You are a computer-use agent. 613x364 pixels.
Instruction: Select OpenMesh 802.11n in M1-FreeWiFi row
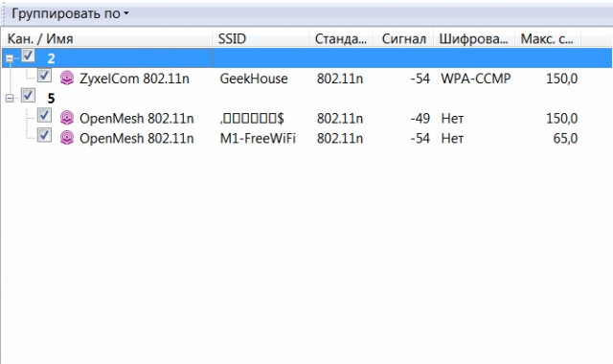136,138
